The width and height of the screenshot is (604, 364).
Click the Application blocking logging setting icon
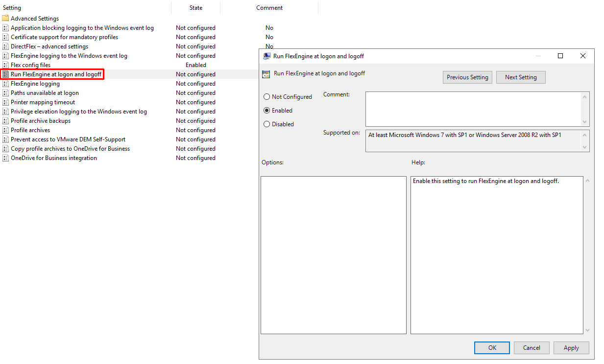5,27
